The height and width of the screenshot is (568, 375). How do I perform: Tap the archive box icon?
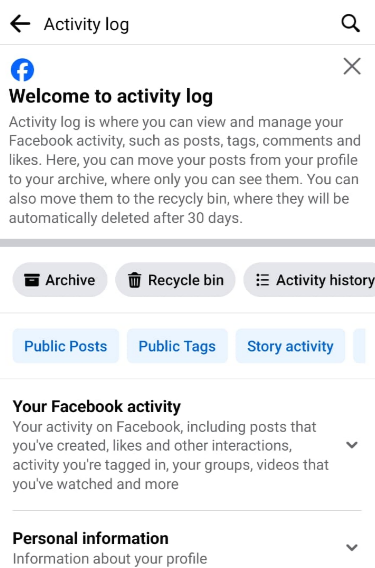[x=32, y=280]
